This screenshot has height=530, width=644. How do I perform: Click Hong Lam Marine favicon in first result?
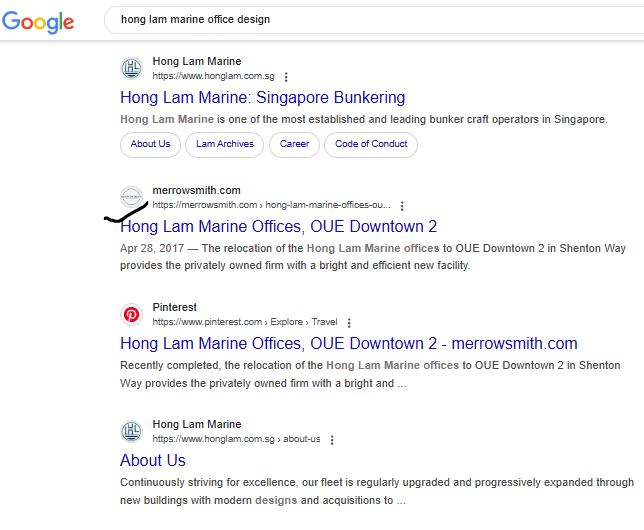(x=131, y=69)
